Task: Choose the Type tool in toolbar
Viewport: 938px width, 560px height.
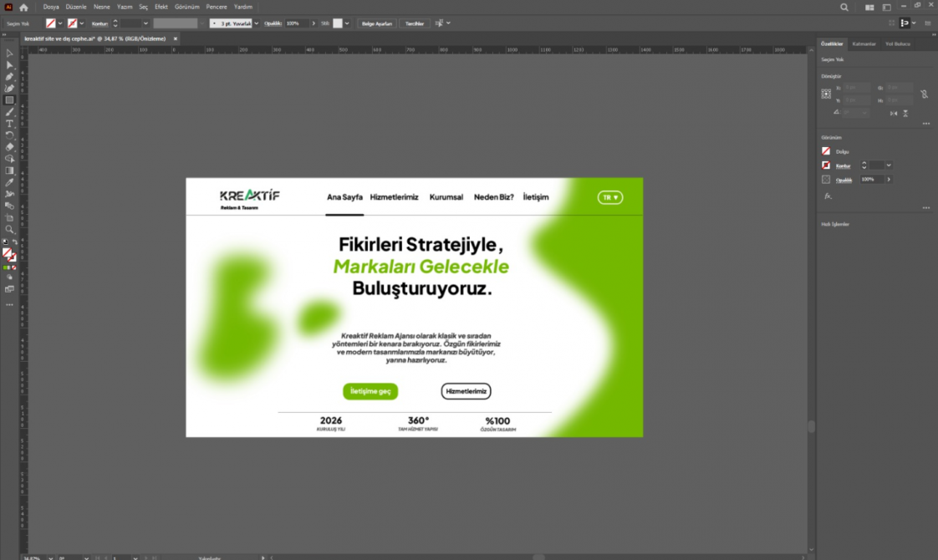Action: 9,124
